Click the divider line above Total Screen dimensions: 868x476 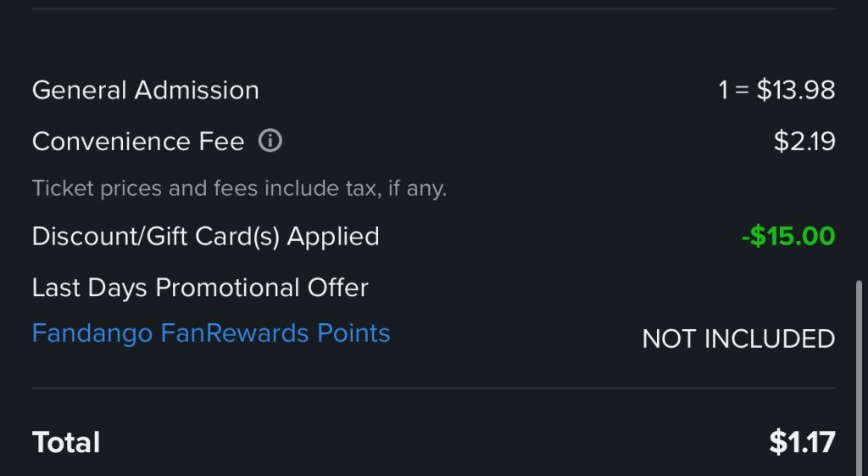[x=434, y=389]
